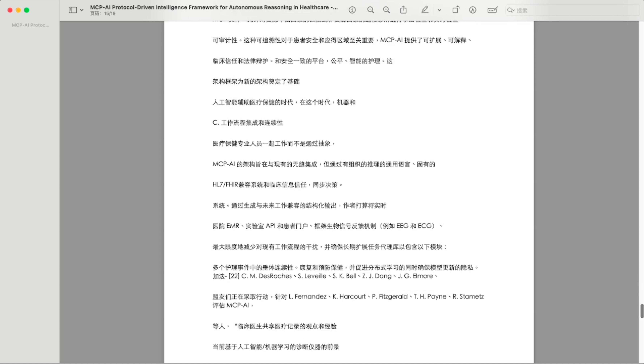644x364 pixels.
Task: Open the highlight tool options dropdown
Action: pos(439,10)
